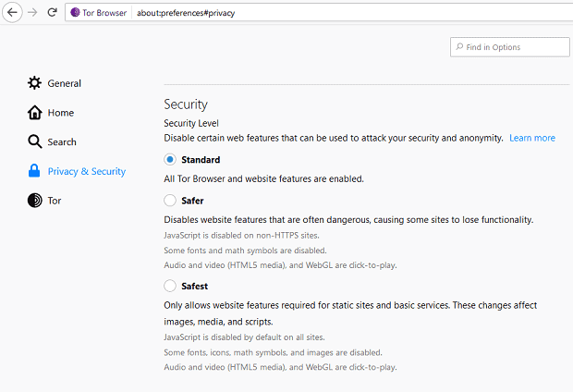Click the 'Disables website features that are often dangerous' description

pos(348,220)
